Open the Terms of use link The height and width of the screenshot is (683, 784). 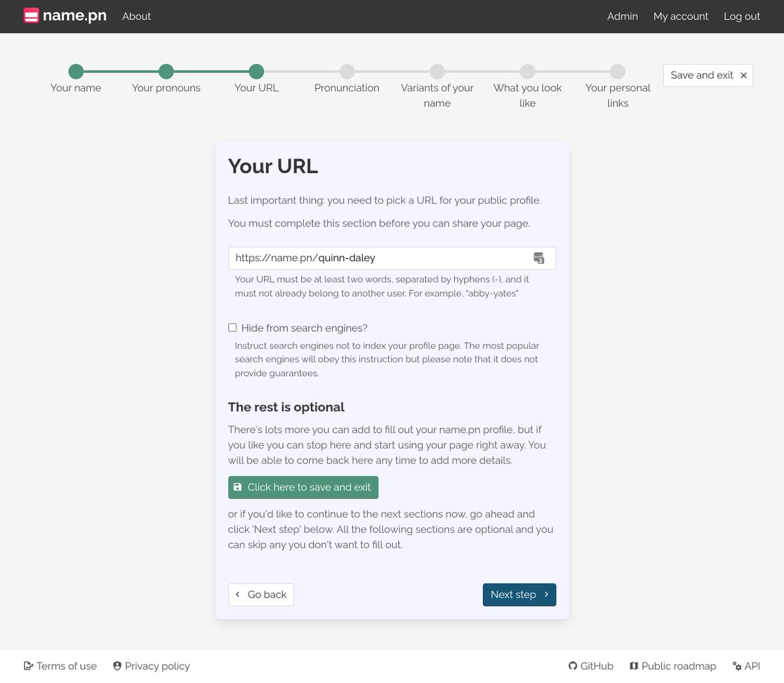[x=67, y=666]
